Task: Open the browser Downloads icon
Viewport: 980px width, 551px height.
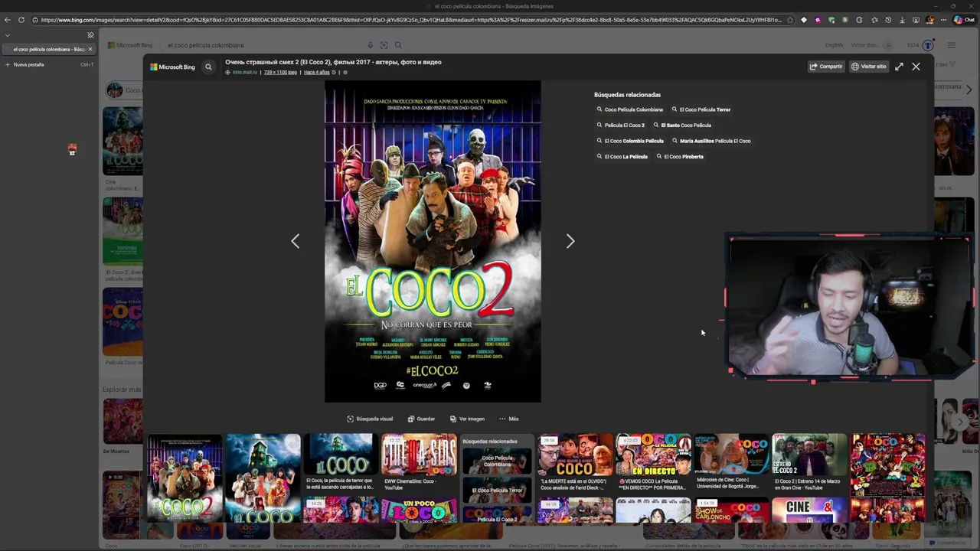Action: pyautogui.click(x=903, y=20)
